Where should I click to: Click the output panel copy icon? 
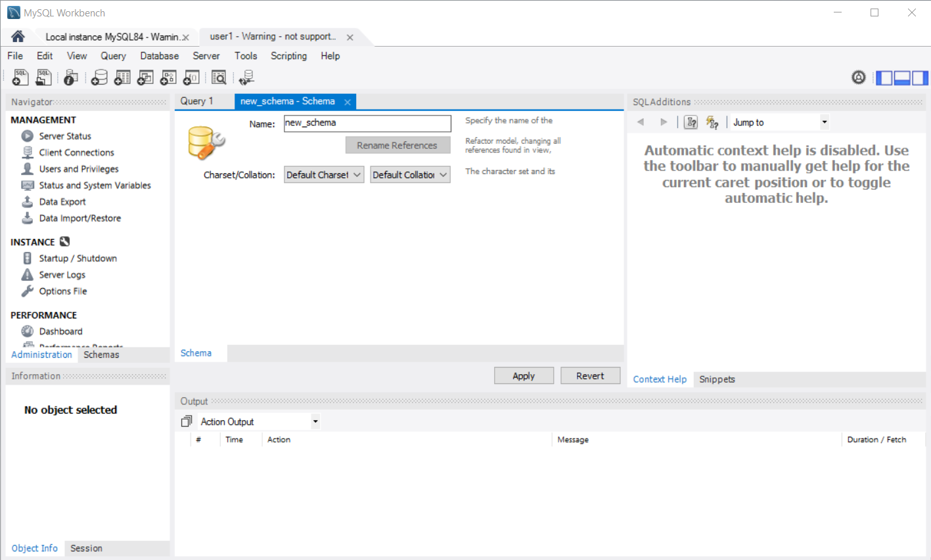point(187,421)
